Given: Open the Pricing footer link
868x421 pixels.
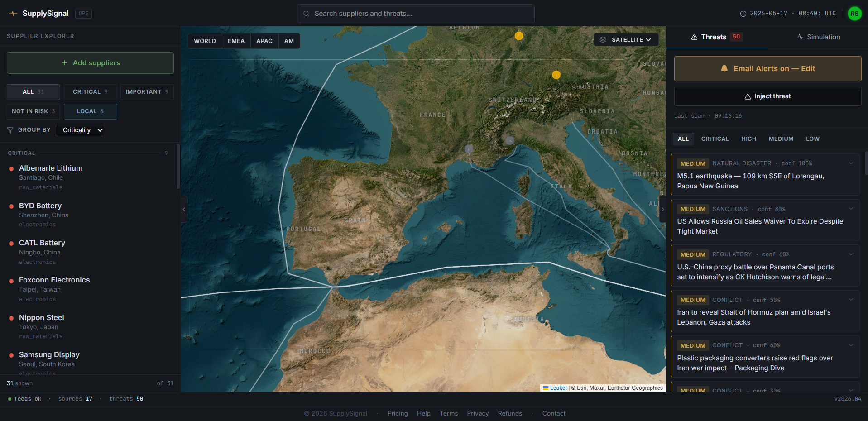Looking at the screenshot, I should pyautogui.click(x=398, y=414).
